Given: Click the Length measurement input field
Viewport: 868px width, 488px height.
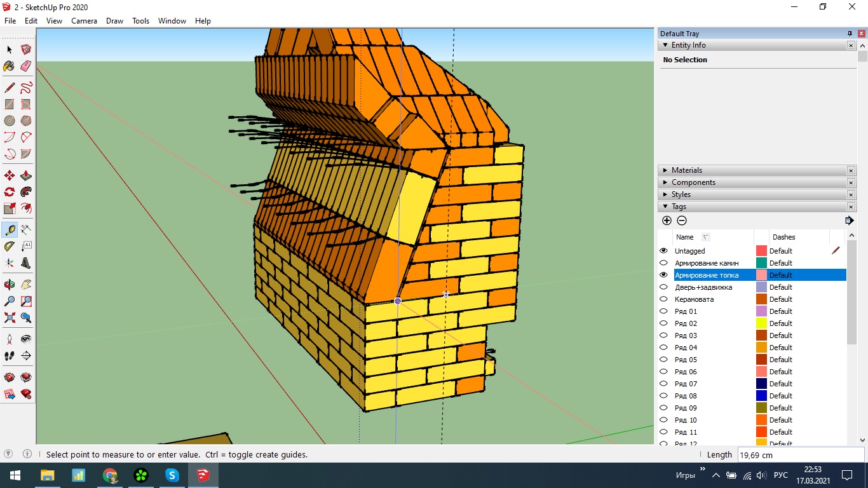Looking at the screenshot, I should coord(799,455).
